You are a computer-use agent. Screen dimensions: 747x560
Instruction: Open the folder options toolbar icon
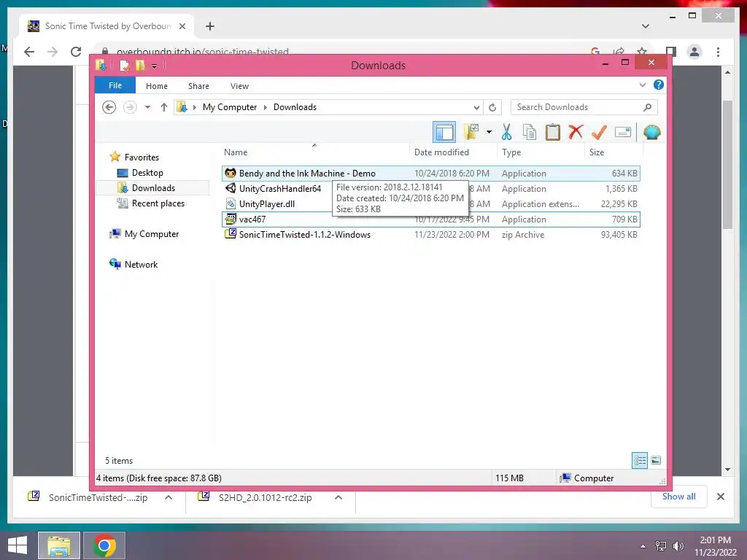tap(471, 132)
